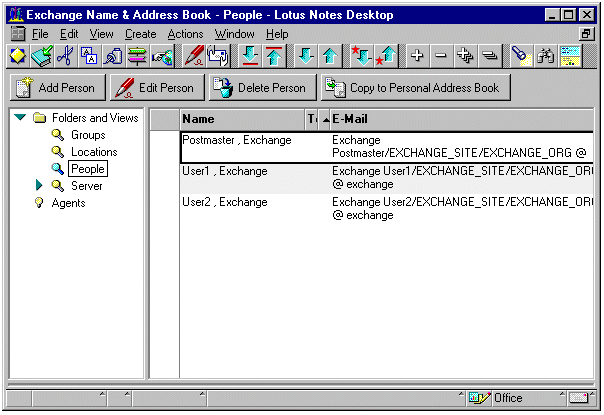604x415 pixels.
Task: Click the restore document window button
Action: tap(586, 34)
